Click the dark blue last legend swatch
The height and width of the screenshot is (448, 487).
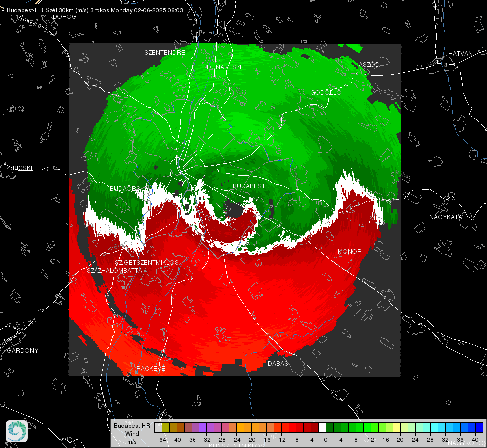[479, 428]
